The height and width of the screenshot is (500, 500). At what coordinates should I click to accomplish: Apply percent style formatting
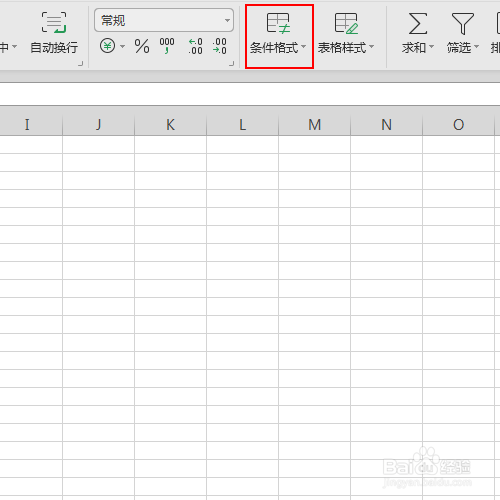[x=142, y=46]
